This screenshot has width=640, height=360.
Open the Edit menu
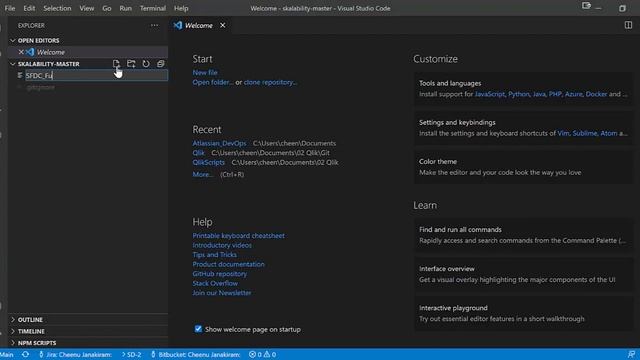(x=29, y=8)
